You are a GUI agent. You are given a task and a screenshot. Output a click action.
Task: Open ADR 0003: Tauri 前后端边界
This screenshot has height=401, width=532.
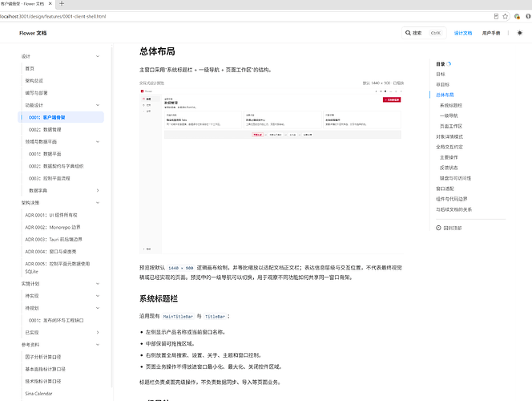tap(54, 239)
